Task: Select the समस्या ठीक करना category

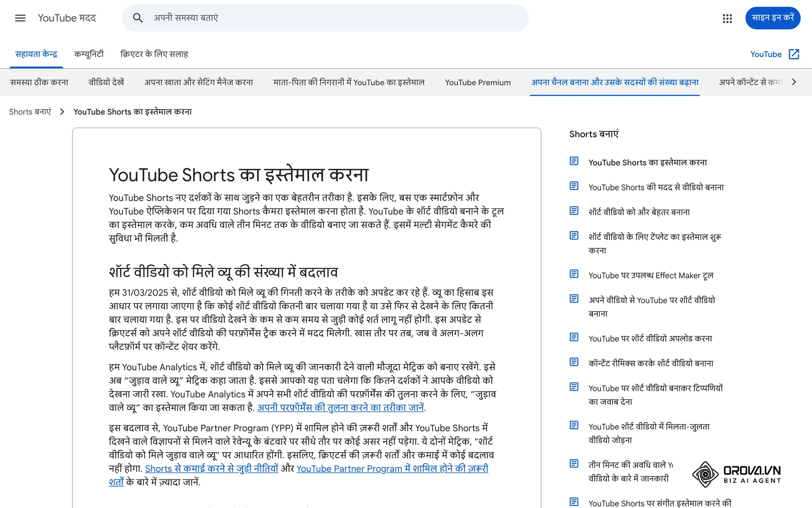Action: click(39, 82)
